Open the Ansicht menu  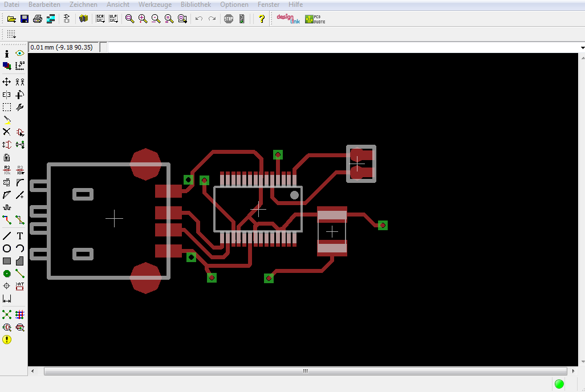[118, 5]
